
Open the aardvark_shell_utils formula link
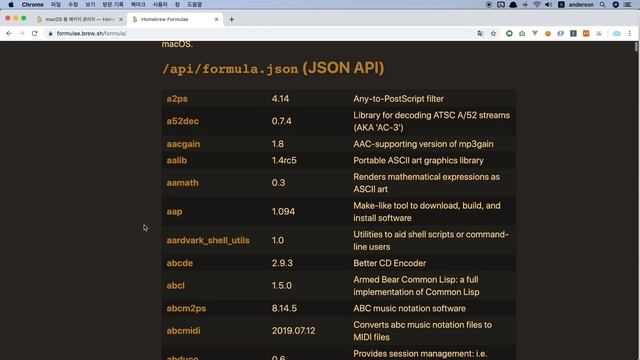[x=208, y=240]
